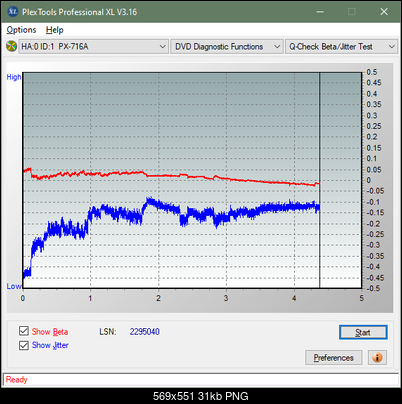The width and height of the screenshot is (402, 404).
Task: Click the Low axis label
Action: coord(14,286)
